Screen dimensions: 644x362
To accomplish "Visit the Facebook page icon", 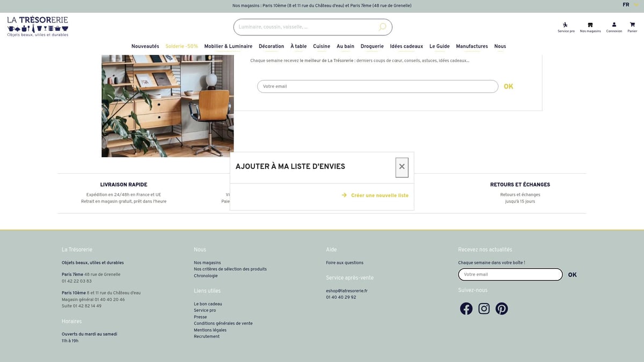I will 466,309.
